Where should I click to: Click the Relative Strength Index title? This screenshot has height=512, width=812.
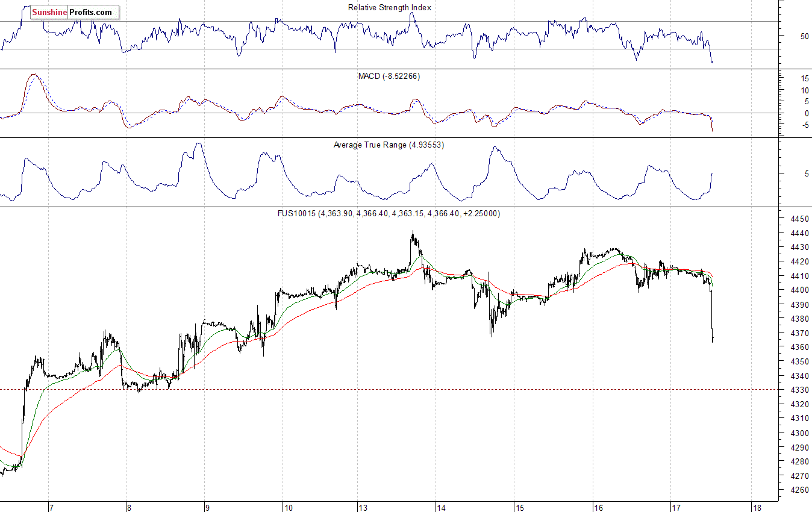pos(390,8)
